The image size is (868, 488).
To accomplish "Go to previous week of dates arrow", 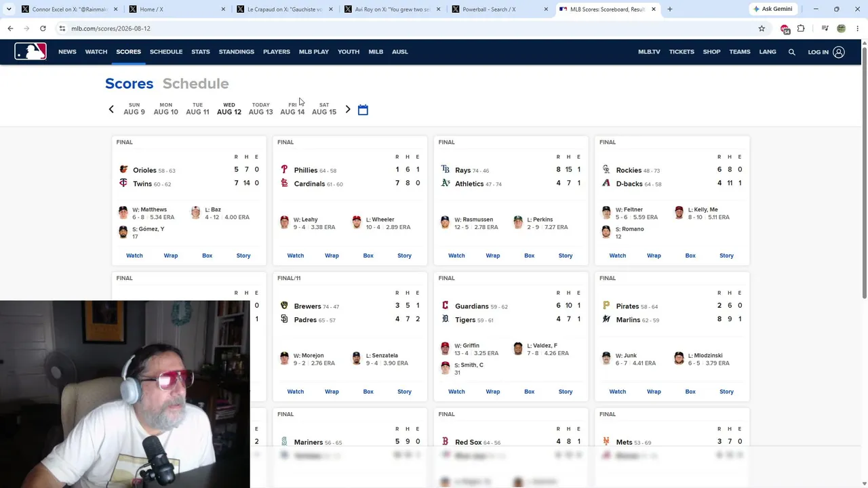I will 111,109.
